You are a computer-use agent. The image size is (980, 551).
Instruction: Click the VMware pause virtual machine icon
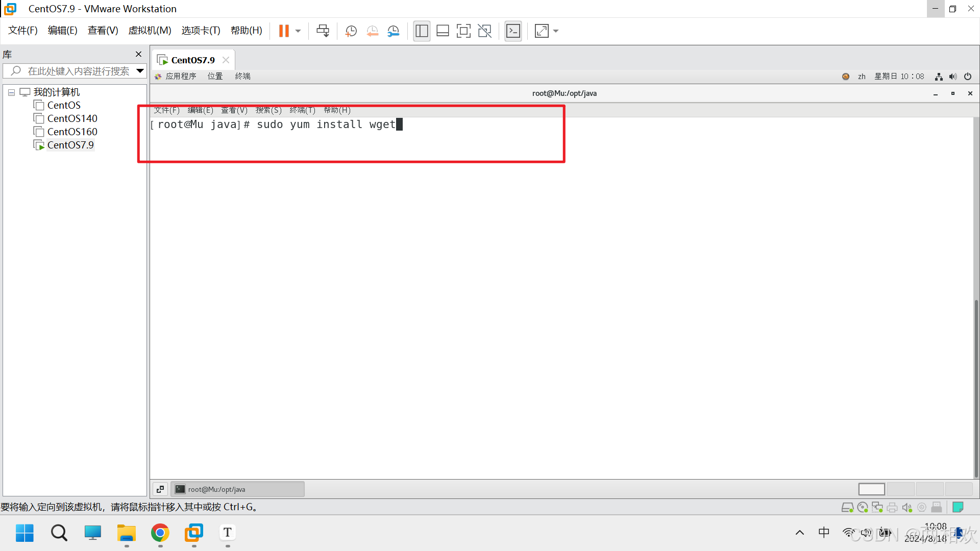pyautogui.click(x=284, y=31)
